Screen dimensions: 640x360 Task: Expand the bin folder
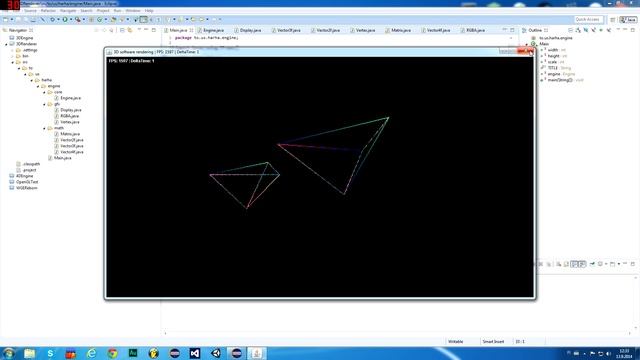pos(13,56)
